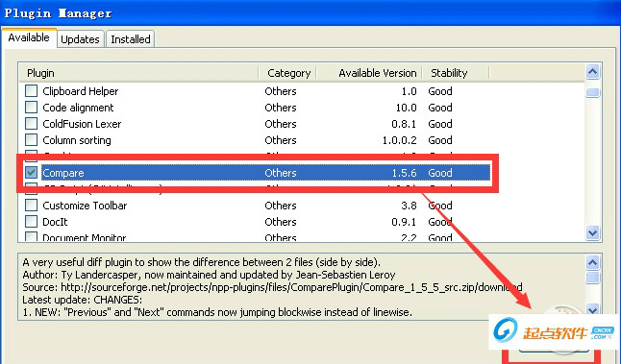Click version 1.0.0.2 of Column sorting
The height and width of the screenshot is (364, 621).
click(400, 140)
